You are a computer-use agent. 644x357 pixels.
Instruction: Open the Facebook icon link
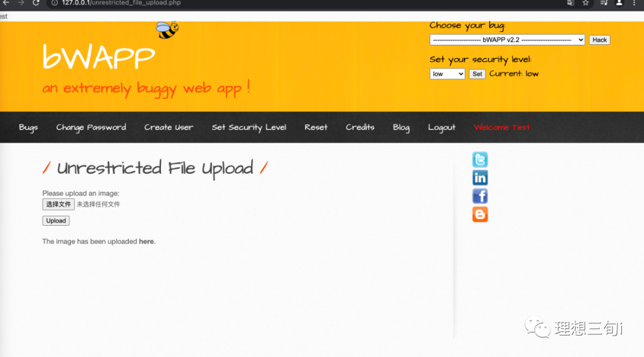[480, 196]
